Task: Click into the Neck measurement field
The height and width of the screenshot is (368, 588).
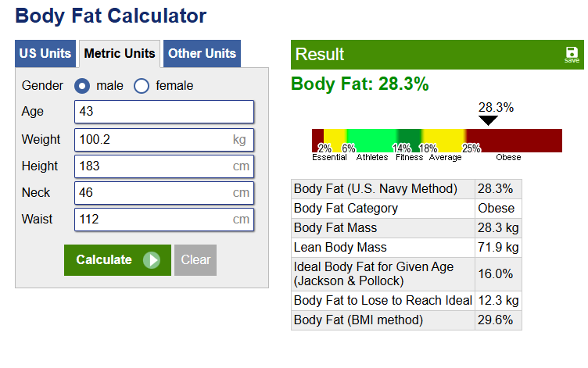Action: (152, 193)
